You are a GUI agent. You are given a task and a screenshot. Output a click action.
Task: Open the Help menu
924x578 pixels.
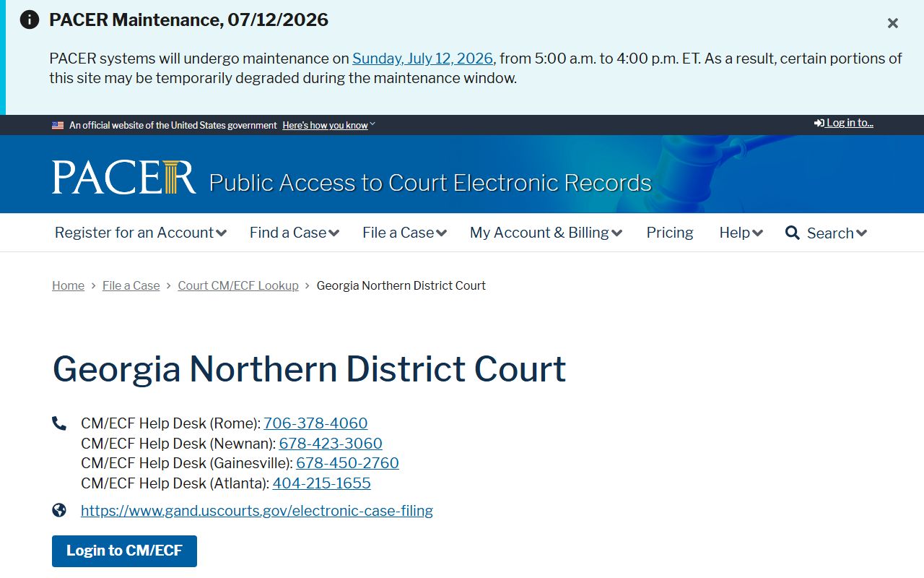click(741, 233)
